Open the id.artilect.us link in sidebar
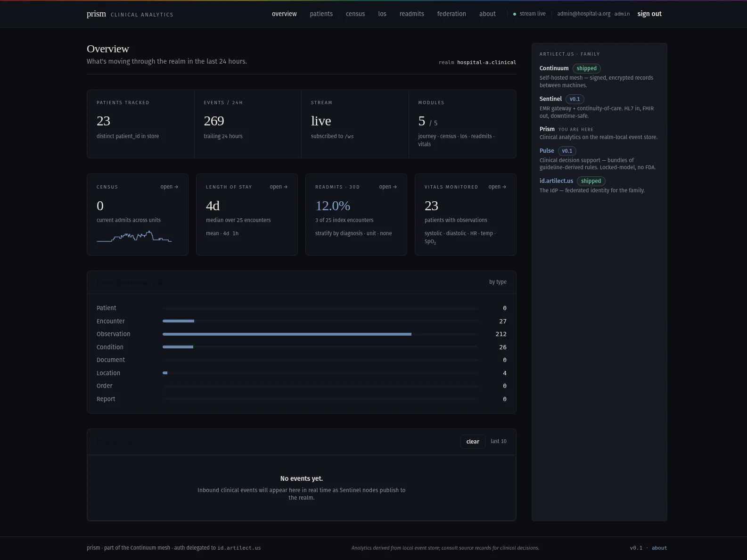Viewport: 747px width, 560px height. click(556, 181)
